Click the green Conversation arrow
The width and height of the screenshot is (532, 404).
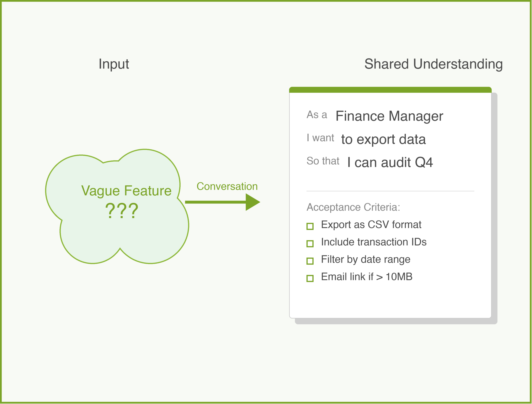(223, 202)
